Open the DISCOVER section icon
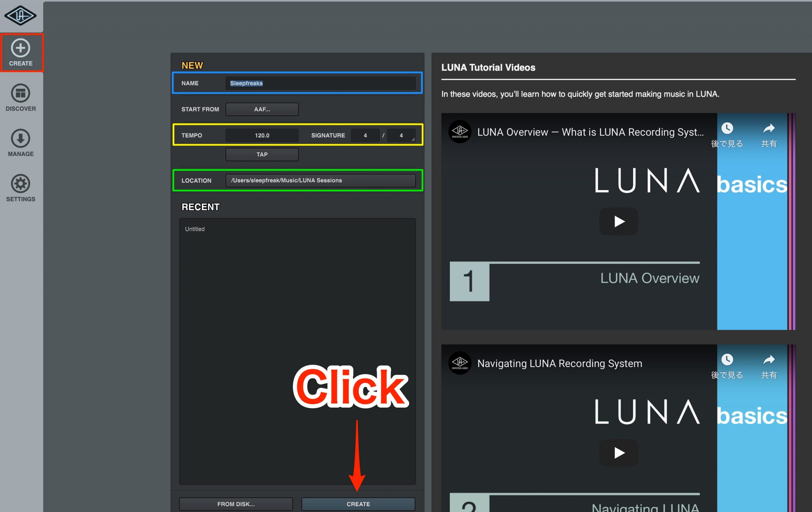The width and height of the screenshot is (812, 512). pyautogui.click(x=21, y=93)
